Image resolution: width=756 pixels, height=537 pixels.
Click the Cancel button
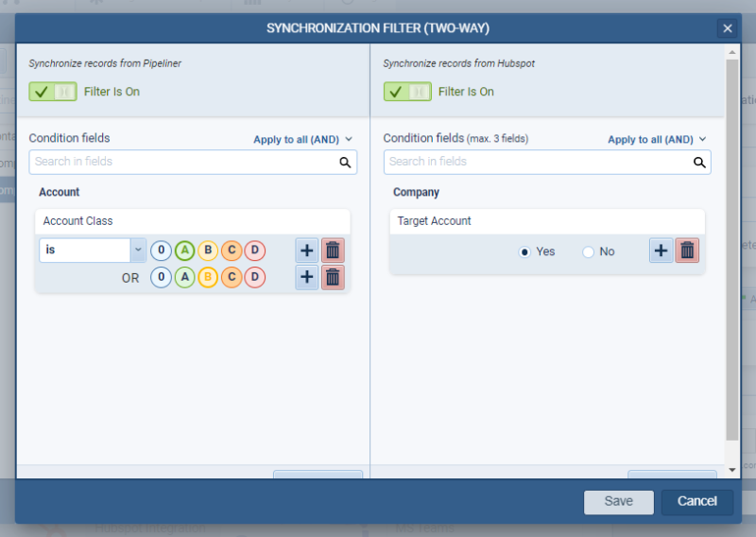pos(696,501)
